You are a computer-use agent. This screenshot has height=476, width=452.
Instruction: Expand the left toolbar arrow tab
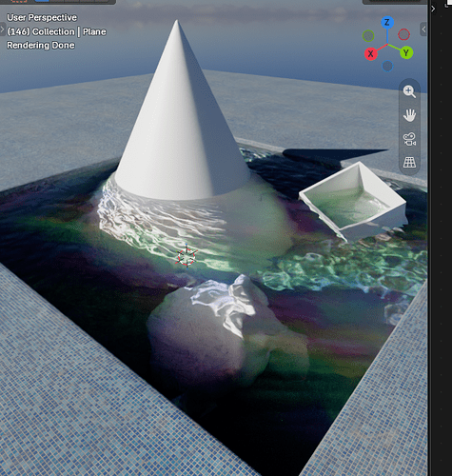click(3, 30)
